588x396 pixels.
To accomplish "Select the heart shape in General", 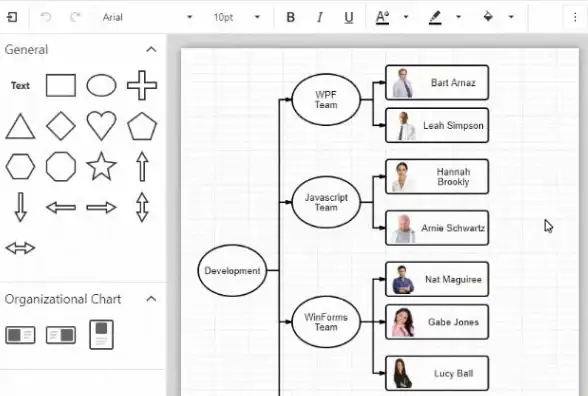I will 101,126.
